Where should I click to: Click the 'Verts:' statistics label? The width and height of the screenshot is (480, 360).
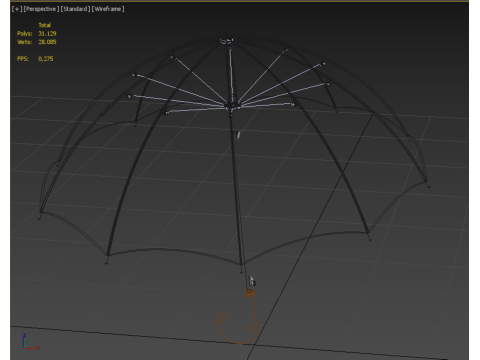[x=25, y=42]
